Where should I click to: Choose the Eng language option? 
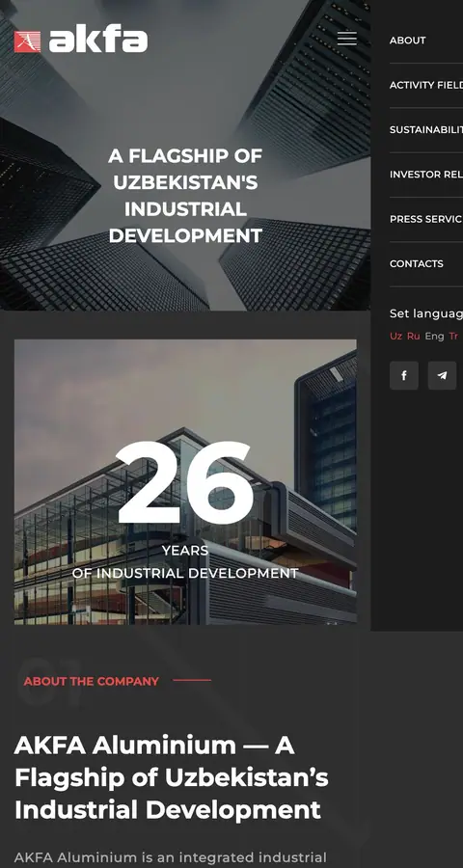(x=434, y=336)
